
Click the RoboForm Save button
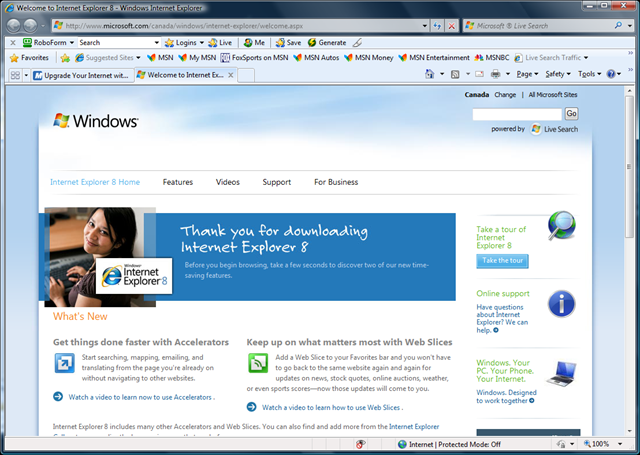click(x=288, y=42)
